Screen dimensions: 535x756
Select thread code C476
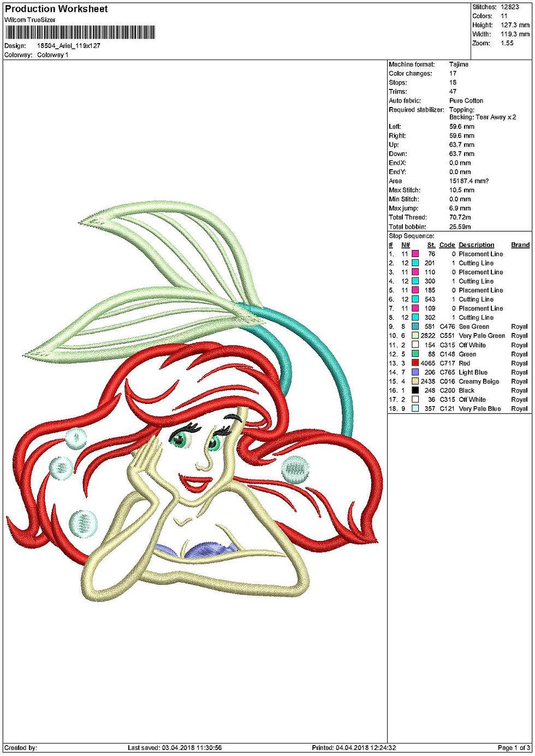[447, 327]
